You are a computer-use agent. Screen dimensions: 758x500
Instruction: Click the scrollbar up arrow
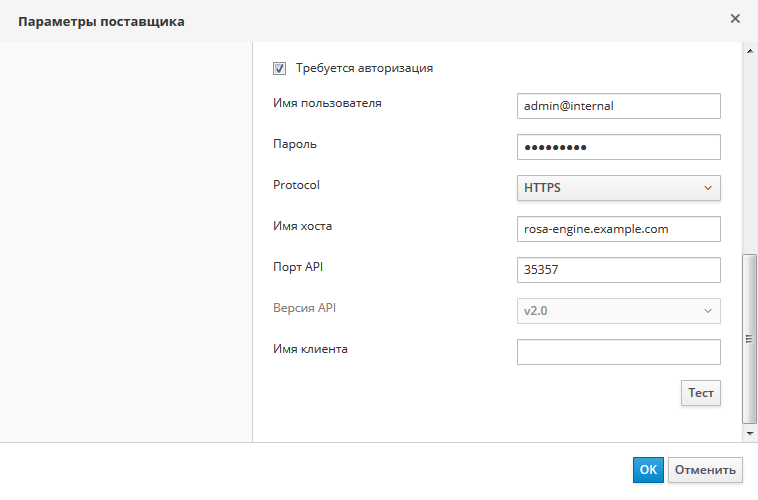click(750, 49)
